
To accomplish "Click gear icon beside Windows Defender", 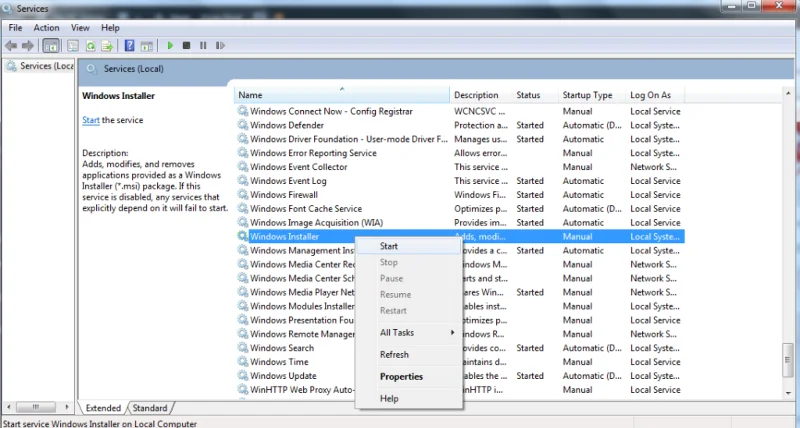I will (x=243, y=125).
